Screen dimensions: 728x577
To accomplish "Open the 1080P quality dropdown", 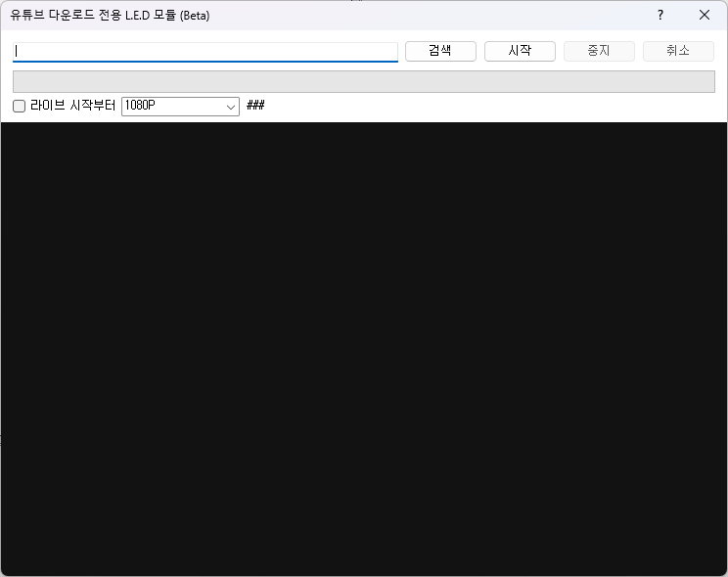I will (180, 107).
